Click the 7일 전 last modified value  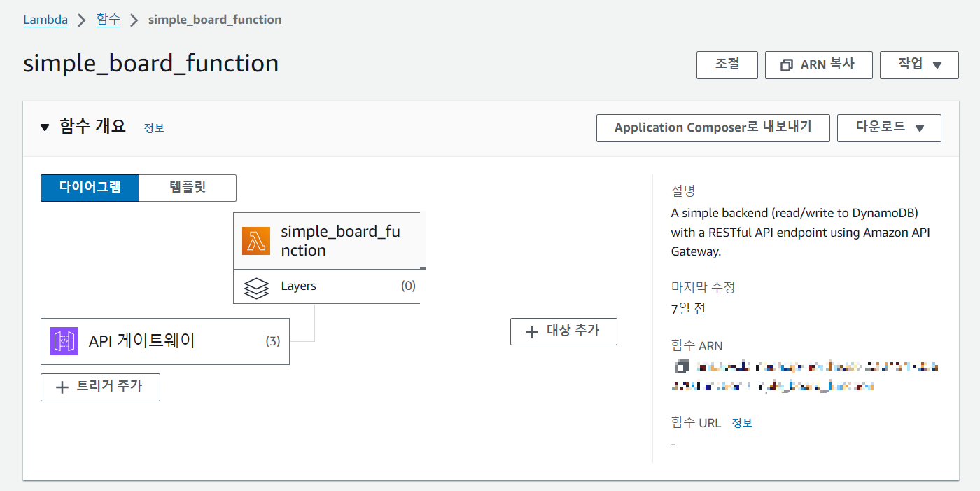click(688, 309)
